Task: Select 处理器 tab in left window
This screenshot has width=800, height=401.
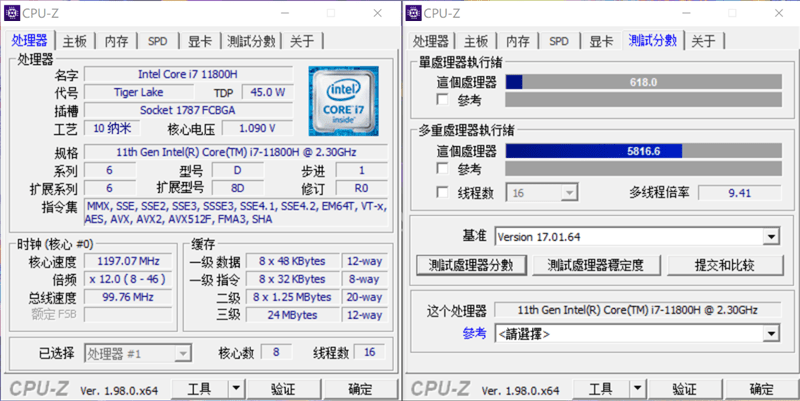Action: click(29, 40)
